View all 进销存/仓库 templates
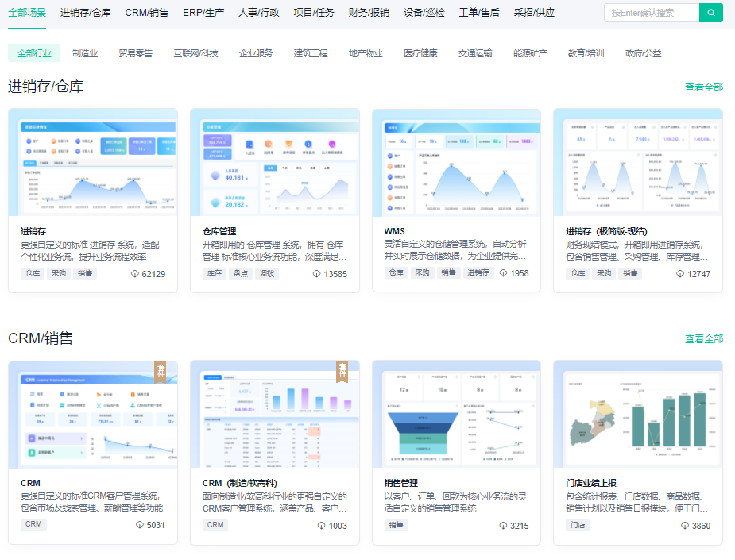 click(x=704, y=87)
